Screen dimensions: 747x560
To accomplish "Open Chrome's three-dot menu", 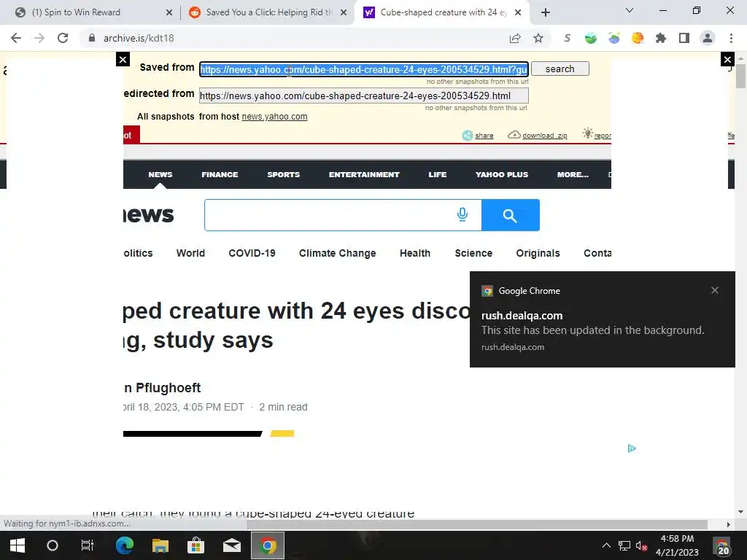I will tap(731, 38).
